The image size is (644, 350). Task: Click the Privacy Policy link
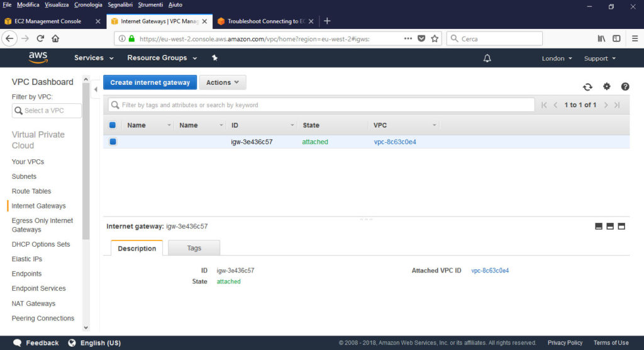click(565, 343)
